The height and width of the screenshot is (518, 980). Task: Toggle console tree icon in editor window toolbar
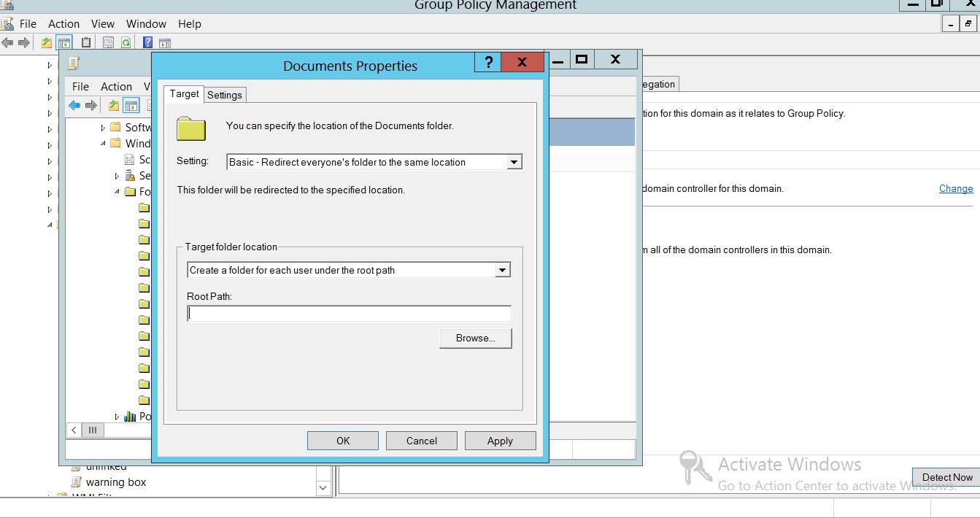pos(131,106)
